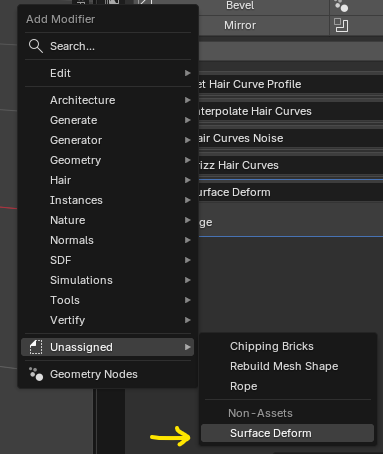This screenshot has width=383, height=454.
Task: Select the Hair Curve Profile modifier panel
Action: tap(291, 84)
